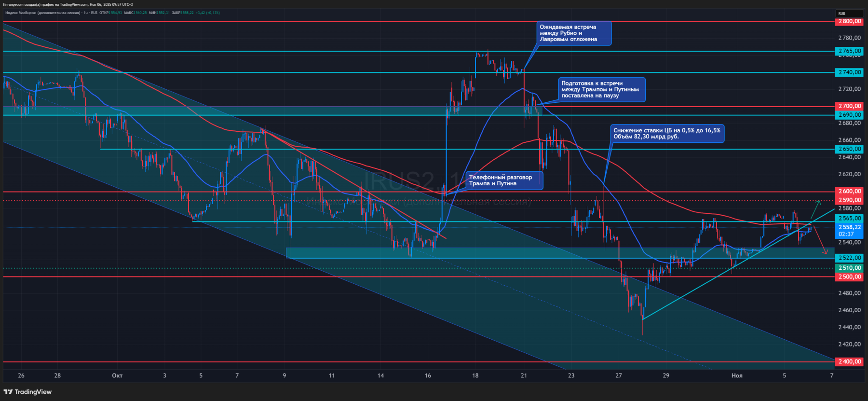The height and width of the screenshot is (401, 868).
Task: Click the Окт date on time axis
Action: (x=117, y=375)
